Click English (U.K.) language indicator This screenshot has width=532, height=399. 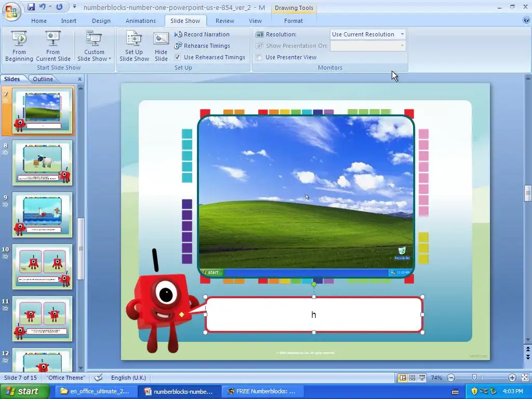pyautogui.click(x=128, y=378)
